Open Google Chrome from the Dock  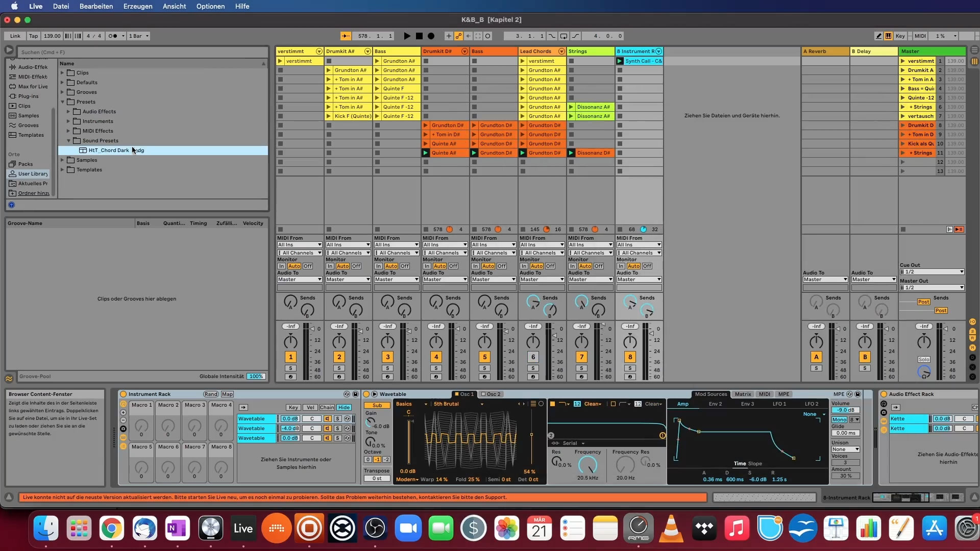point(111,529)
